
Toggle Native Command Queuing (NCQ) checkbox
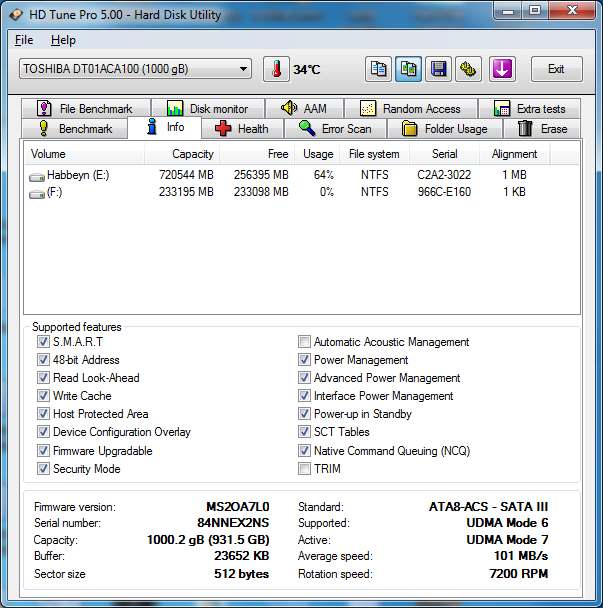tap(304, 450)
